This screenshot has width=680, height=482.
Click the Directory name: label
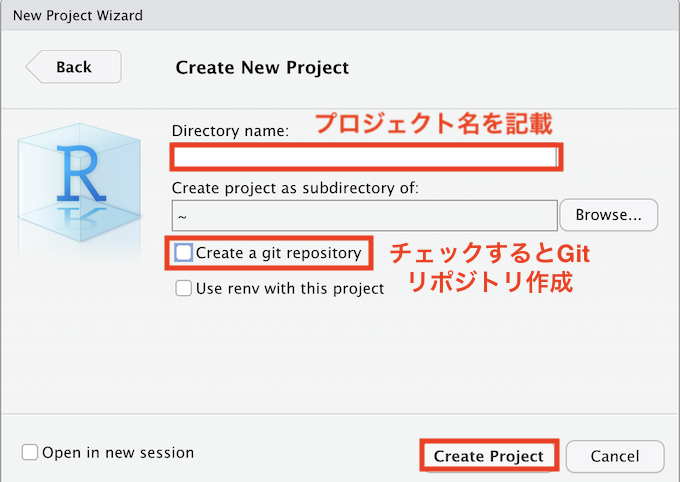pyautogui.click(x=230, y=131)
